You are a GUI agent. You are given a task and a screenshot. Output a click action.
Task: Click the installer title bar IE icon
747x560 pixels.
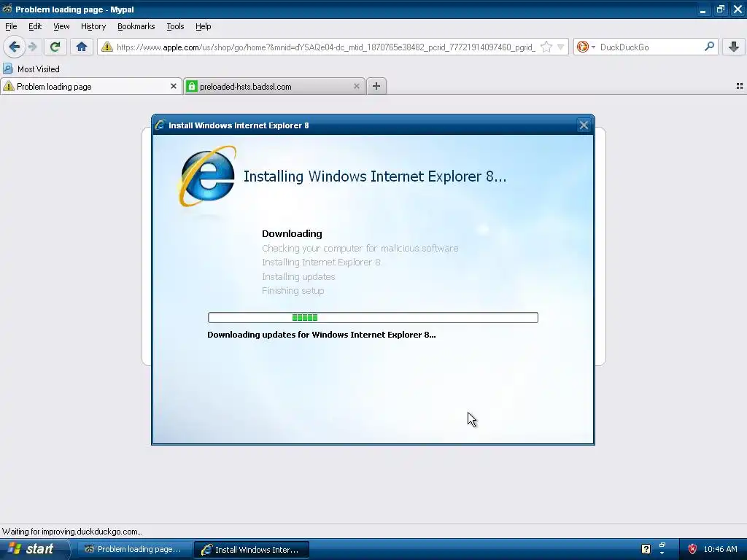[x=160, y=125]
